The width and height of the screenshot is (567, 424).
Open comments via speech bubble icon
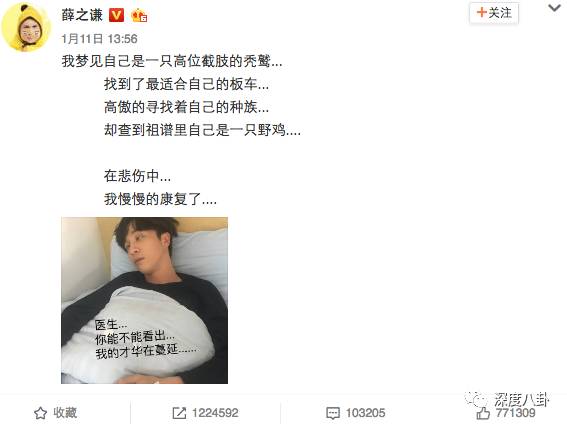[333, 413]
